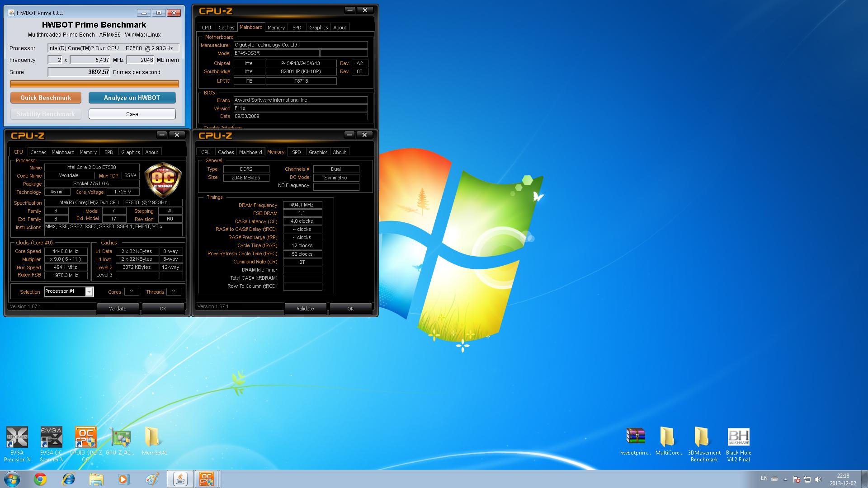
Task: Click the EN language indicator
Action: pyautogui.click(x=764, y=478)
